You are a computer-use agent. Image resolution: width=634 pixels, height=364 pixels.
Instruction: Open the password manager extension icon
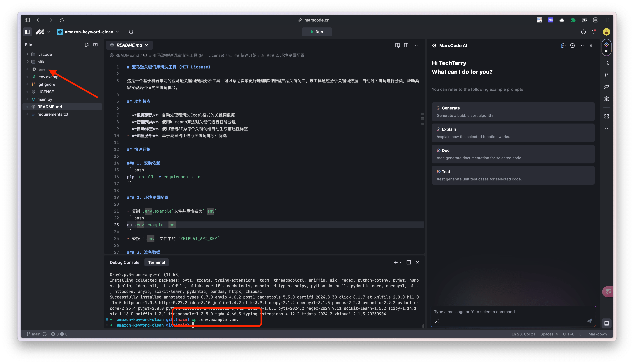click(584, 20)
